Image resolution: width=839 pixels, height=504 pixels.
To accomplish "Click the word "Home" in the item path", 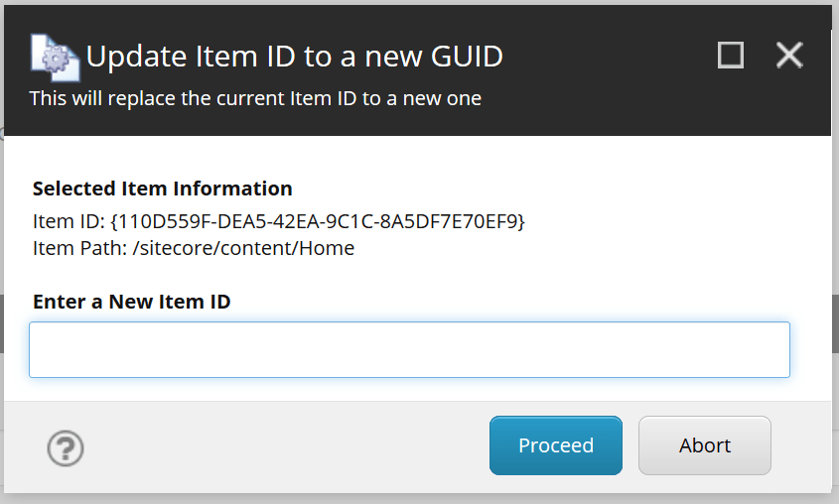I will click(327, 248).
